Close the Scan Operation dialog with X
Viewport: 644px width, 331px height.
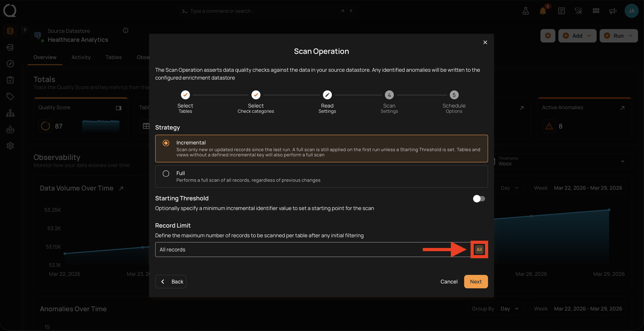(x=485, y=42)
